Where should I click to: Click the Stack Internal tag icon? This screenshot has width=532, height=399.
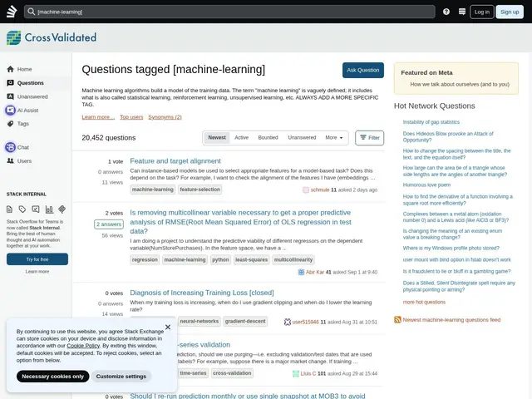point(22,209)
